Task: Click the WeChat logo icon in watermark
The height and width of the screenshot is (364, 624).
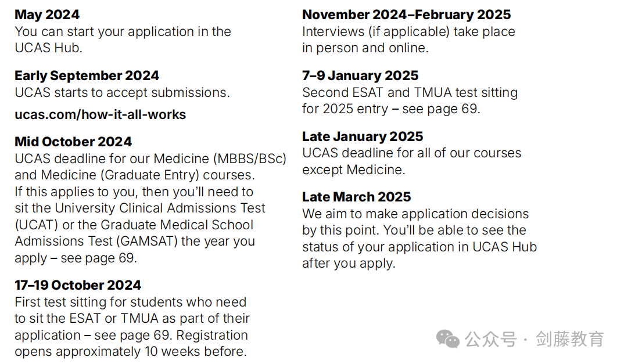Action: [x=448, y=339]
